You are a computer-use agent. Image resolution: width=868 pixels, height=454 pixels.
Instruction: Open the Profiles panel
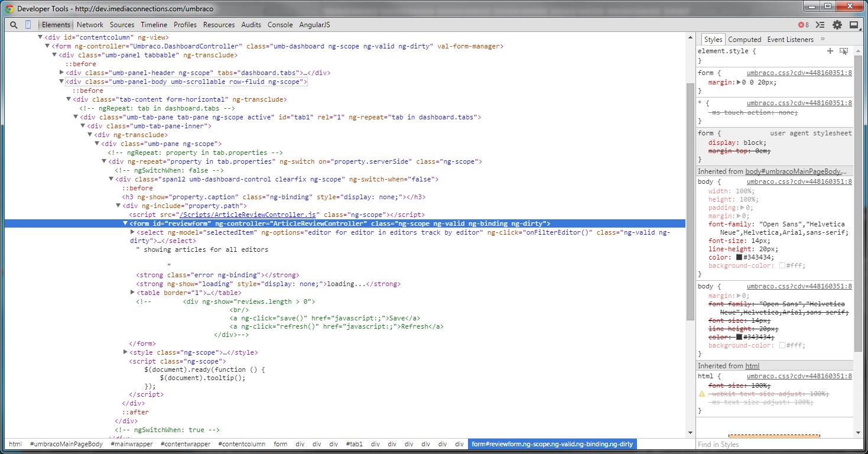pyautogui.click(x=185, y=25)
